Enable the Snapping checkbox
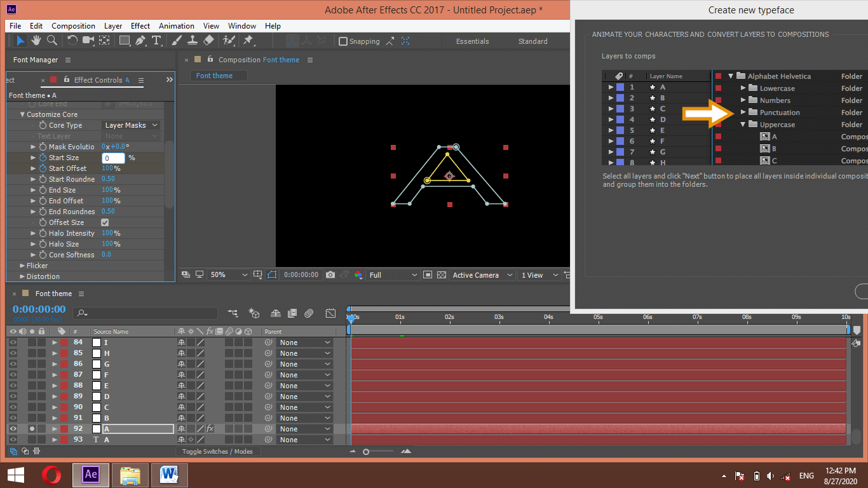The image size is (868, 488). pyautogui.click(x=343, y=41)
